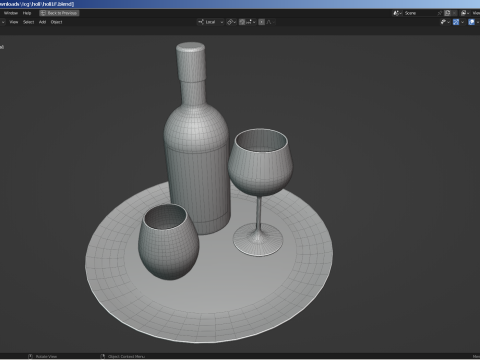Screen dimensions: 480x360
Task: Toggle the show gizmo button
Action: click(456, 22)
